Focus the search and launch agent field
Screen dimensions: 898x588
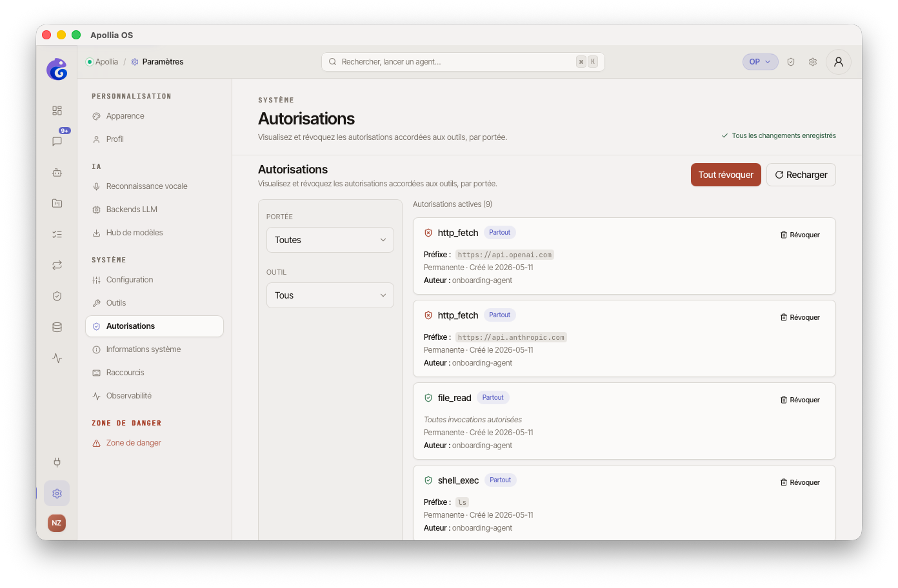pyautogui.click(x=463, y=62)
